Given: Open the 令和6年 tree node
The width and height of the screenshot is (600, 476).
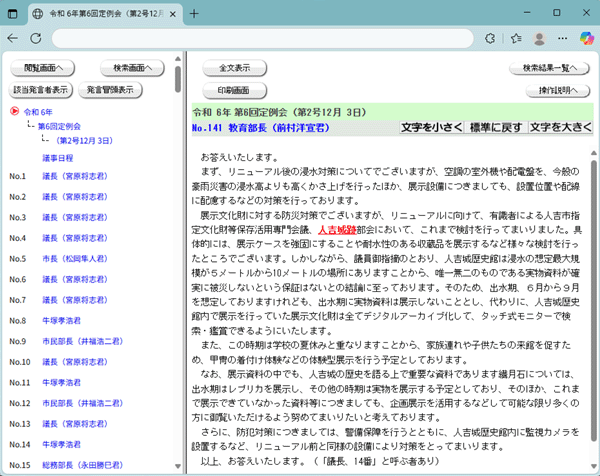Looking at the screenshot, I should pyautogui.click(x=38, y=112).
